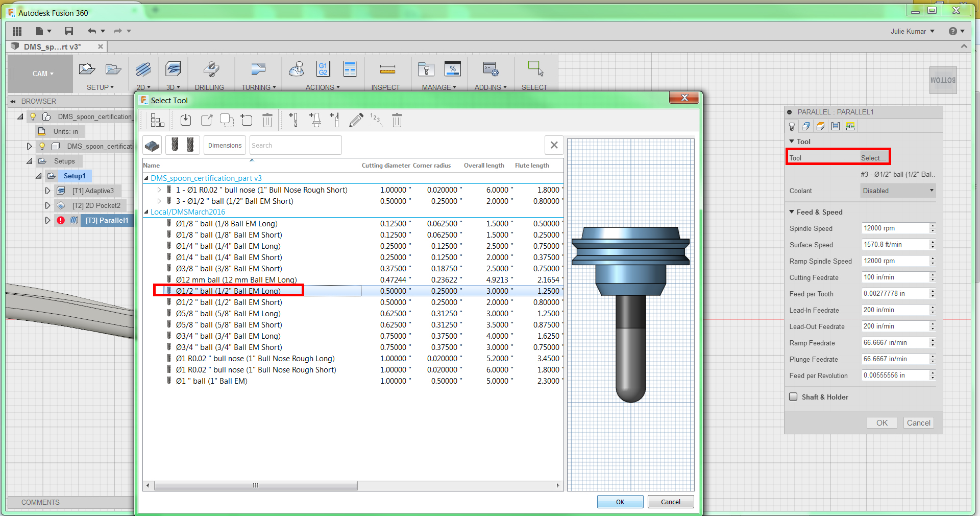
Task: Click the Tool Library manage icon
Action: coord(426,69)
